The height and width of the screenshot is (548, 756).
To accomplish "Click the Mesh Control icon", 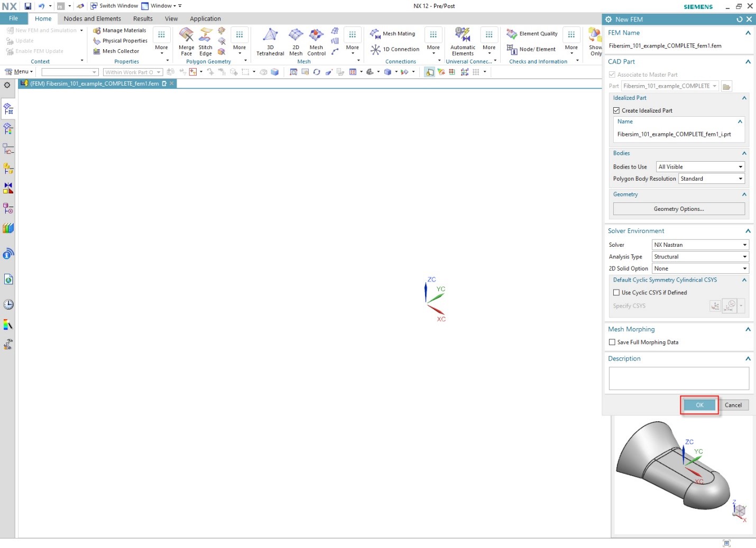I will (316, 41).
